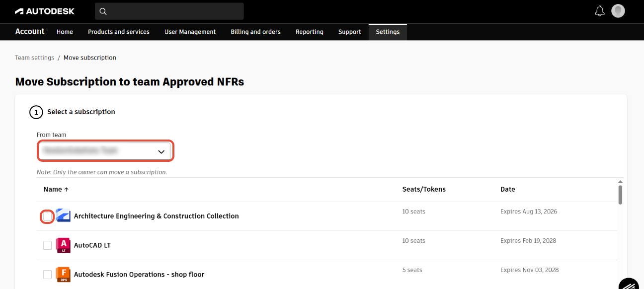644x289 pixels.
Task: Open the notifications bell
Action: click(600, 11)
